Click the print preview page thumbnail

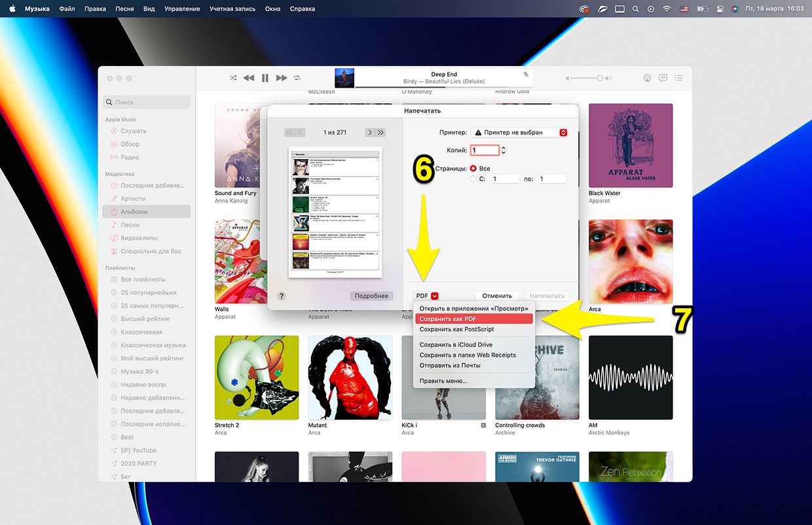335,212
